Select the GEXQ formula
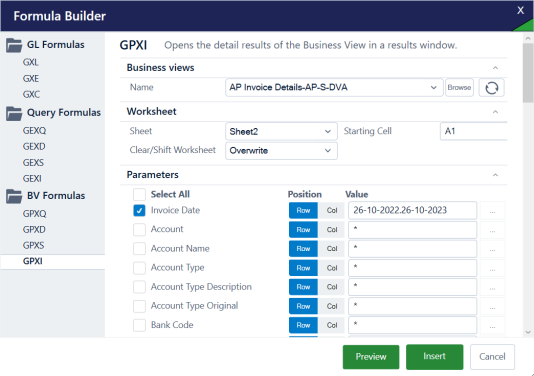Viewport: 534px width, 376px height. pyautogui.click(x=34, y=130)
